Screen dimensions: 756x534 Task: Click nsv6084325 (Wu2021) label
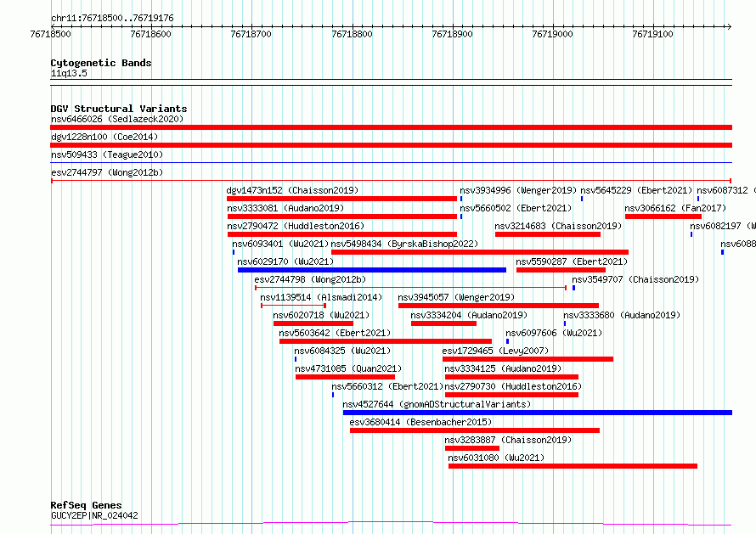pos(342,351)
